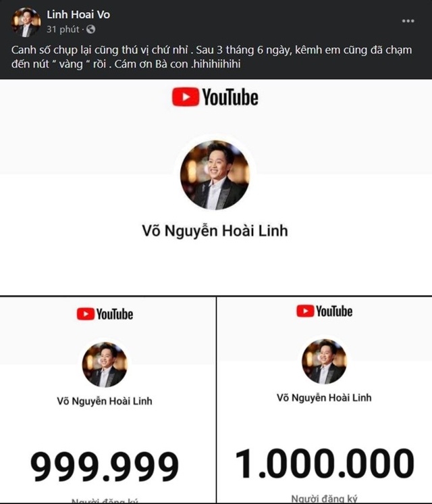Open the Linh Hoai Vo profile name link
Screen dimensions: 432x504
(78, 14)
